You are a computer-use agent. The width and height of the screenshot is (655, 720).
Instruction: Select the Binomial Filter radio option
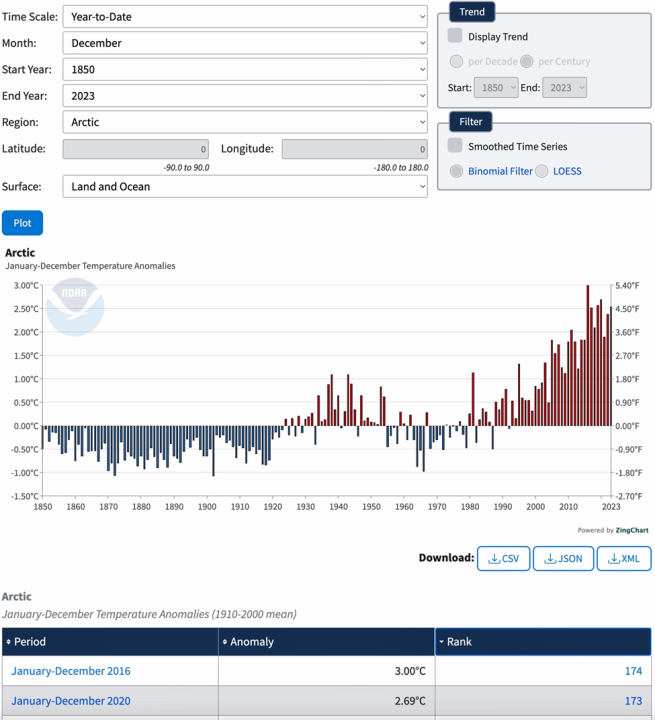point(456,171)
